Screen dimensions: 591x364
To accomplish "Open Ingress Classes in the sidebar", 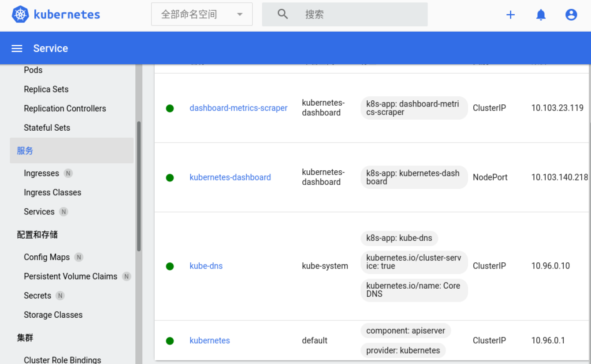I will pos(52,192).
